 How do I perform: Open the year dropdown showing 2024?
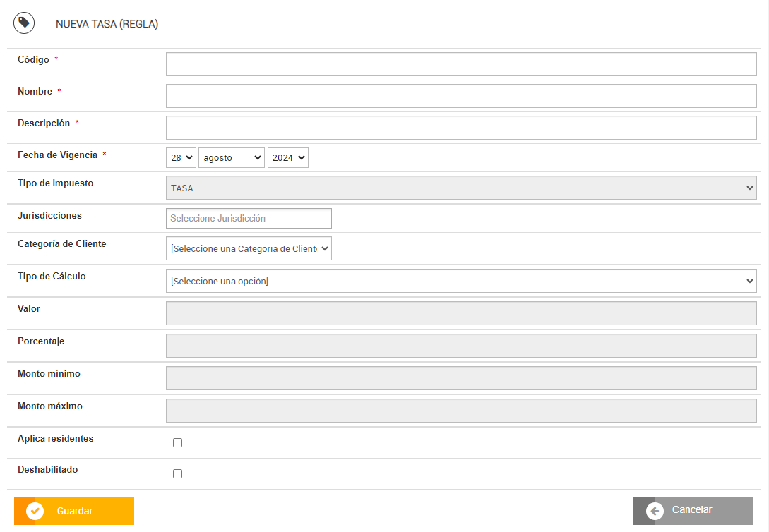288,158
